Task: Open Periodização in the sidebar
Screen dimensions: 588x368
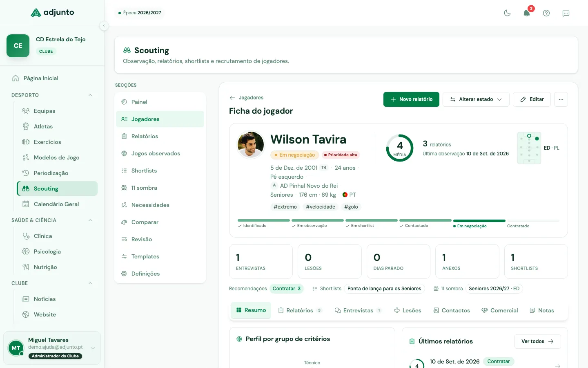Action: (57, 173)
